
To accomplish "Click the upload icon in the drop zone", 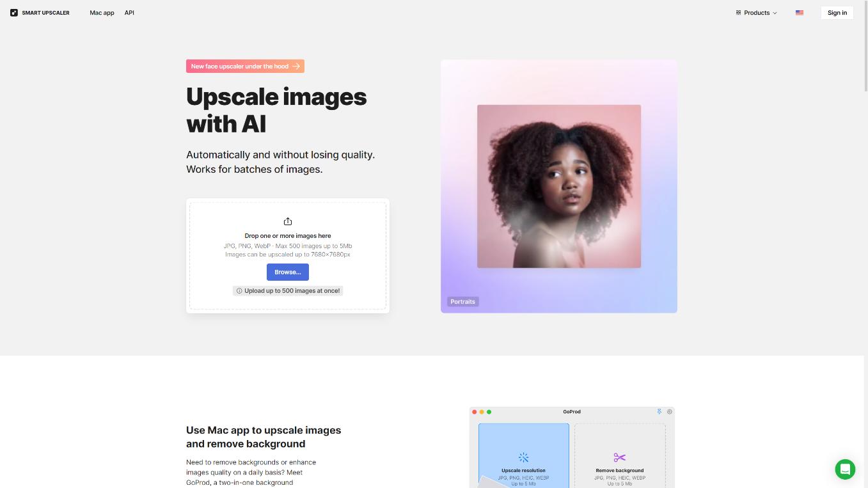I will (288, 221).
